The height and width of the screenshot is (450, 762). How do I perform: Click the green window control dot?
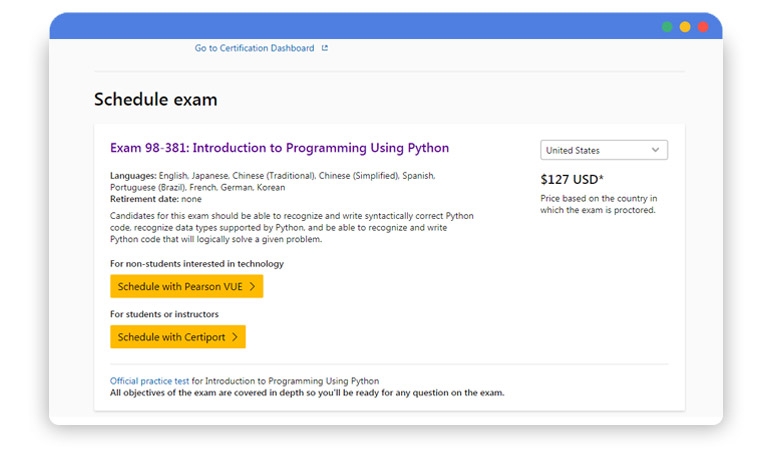pyautogui.click(x=667, y=27)
